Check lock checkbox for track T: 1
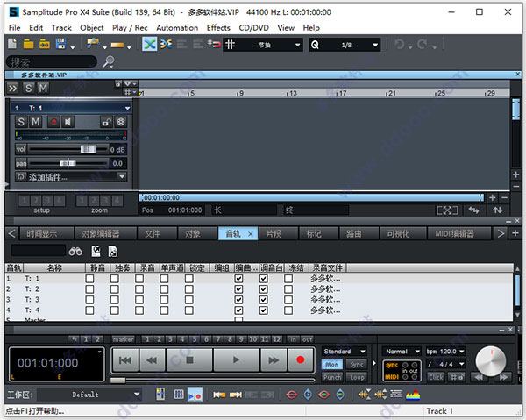526x420 pixels. point(188,279)
